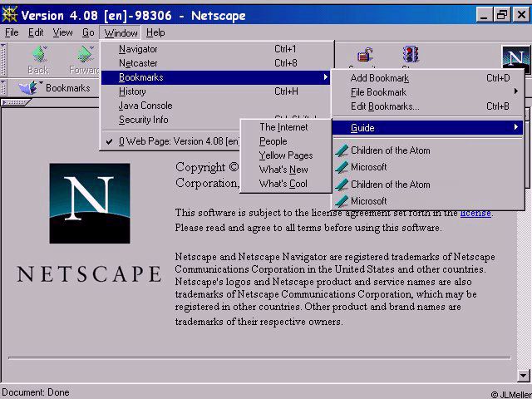Follow the license hyperlink in the page
Viewport: 532px width, 399px height.
point(475,213)
